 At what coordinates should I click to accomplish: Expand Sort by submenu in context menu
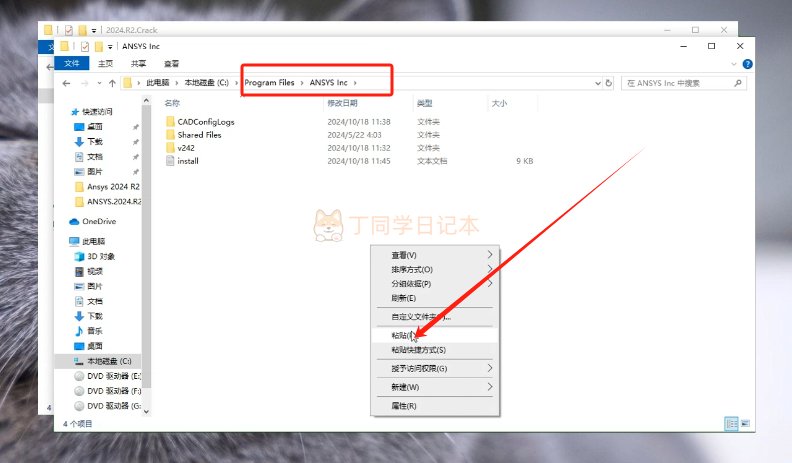click(x=489, y=269)
